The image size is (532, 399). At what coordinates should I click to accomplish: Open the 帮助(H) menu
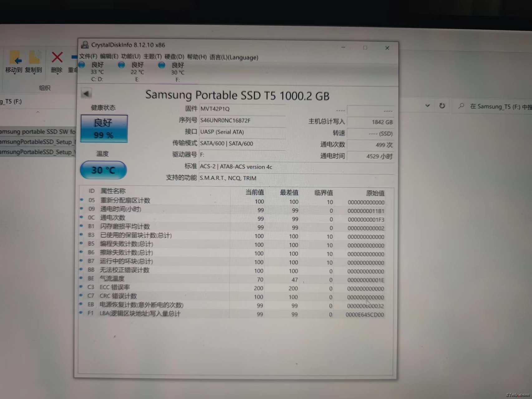(x=197, y=57)
